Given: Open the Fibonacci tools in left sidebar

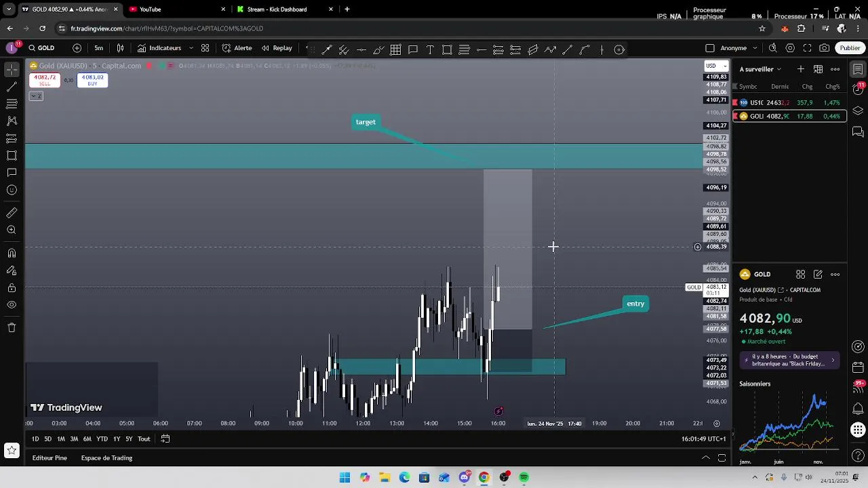Looking at the screenshot, I should 12,104.
